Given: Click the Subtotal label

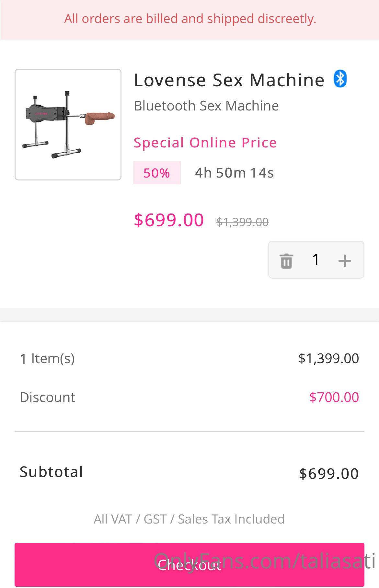Looking at the screenshot, I should (52, 472).
